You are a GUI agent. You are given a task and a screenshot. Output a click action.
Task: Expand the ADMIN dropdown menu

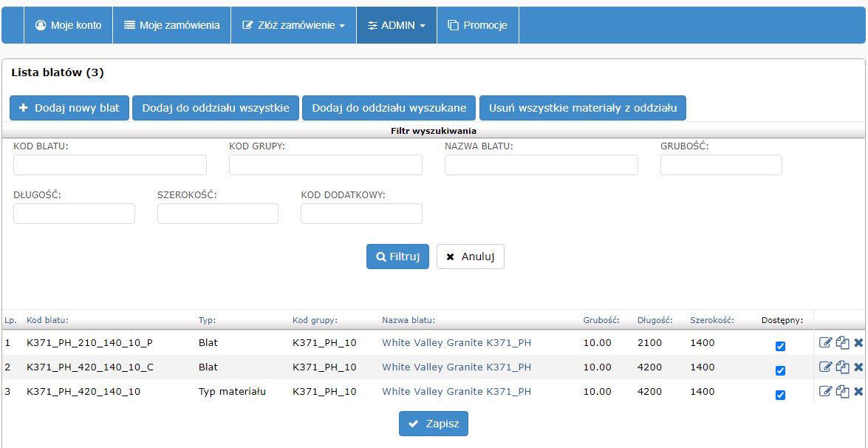397,25
